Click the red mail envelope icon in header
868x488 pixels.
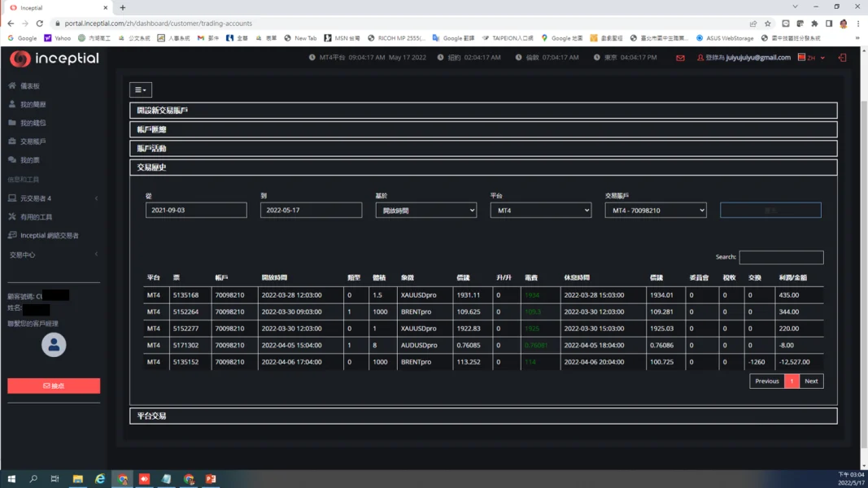(x=680, y=58)
